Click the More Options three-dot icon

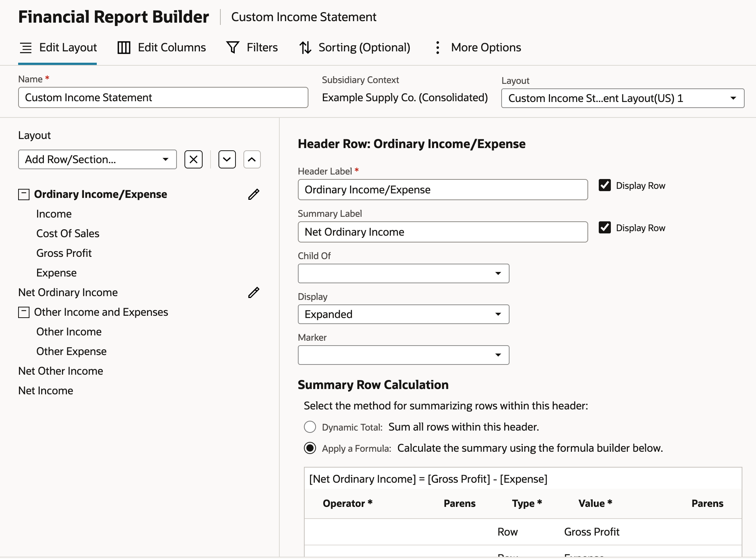pyautogui.click(x=437, y=48)
